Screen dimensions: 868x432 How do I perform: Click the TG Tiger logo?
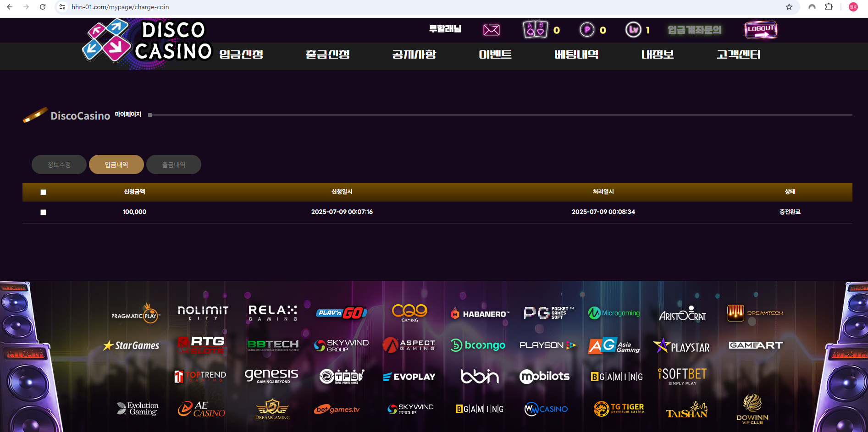pyautogui.click(x=619, y=408)
